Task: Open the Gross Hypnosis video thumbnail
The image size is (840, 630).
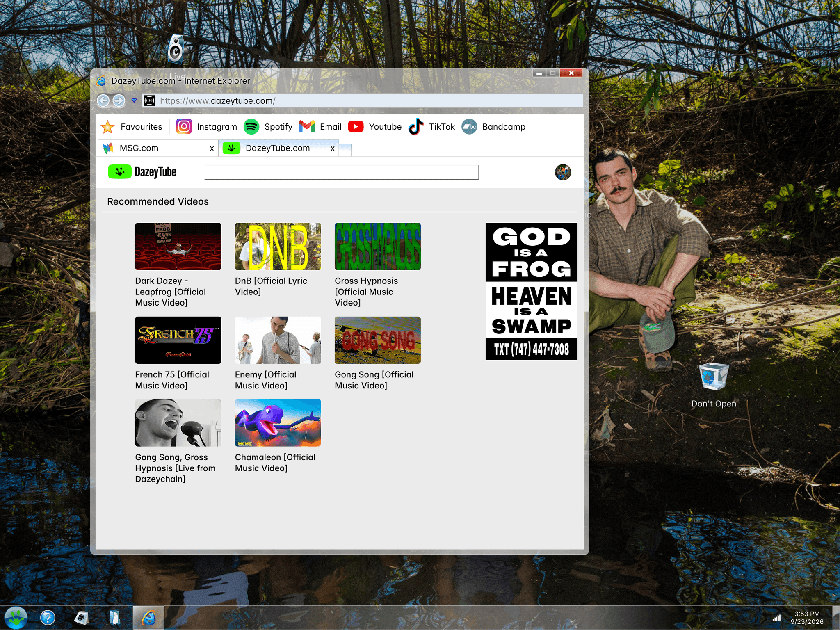Action: pos(378,247)
